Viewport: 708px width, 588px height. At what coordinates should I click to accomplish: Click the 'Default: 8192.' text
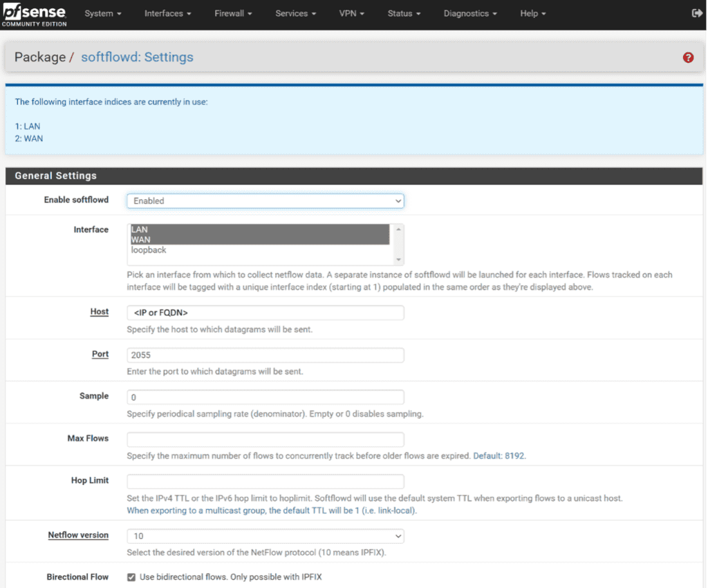click(499, 456)
